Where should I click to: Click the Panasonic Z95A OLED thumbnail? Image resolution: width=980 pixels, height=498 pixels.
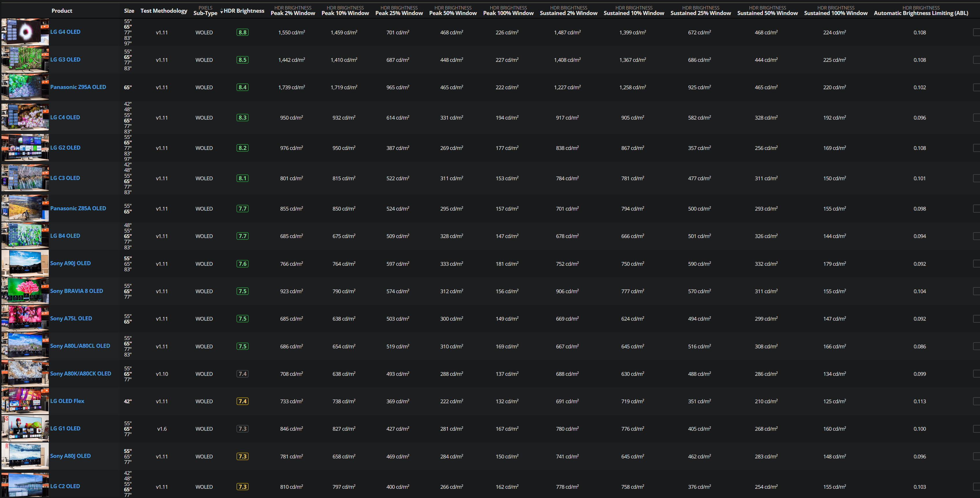click(x=25, y=87)
